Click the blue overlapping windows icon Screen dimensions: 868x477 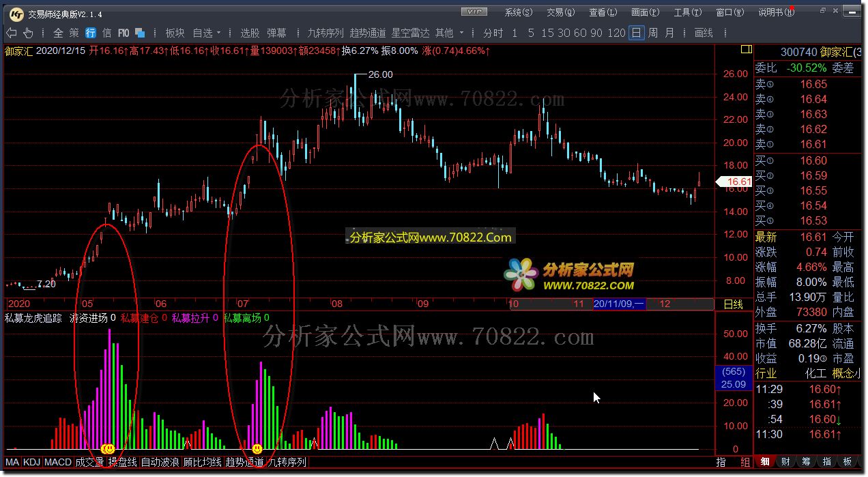tap(140, 33)
